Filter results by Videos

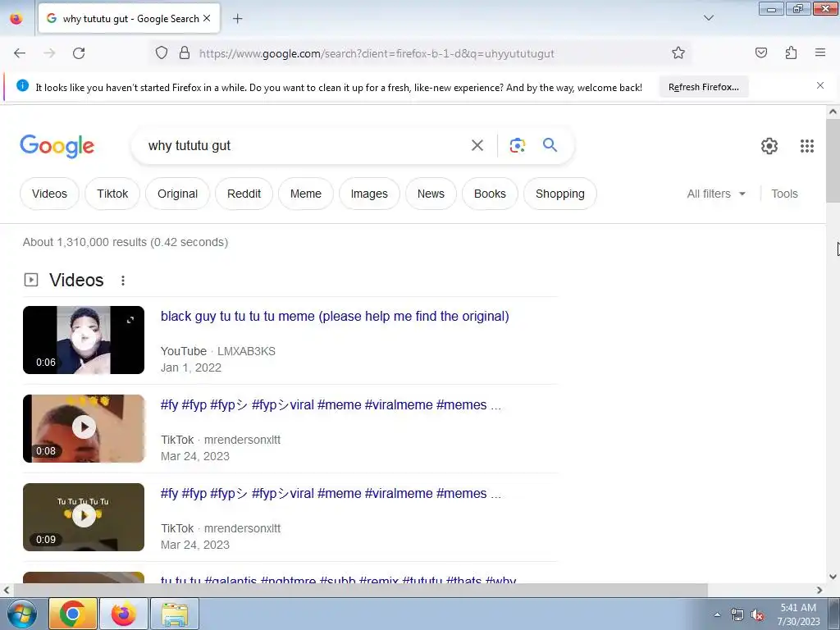tap(49, 194)
